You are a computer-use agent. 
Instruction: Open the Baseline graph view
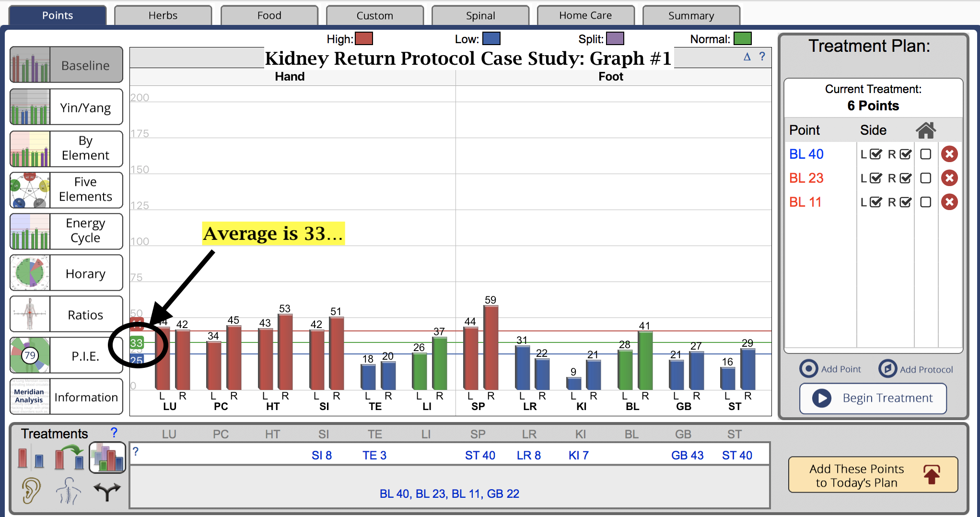(x=66, y=65)
